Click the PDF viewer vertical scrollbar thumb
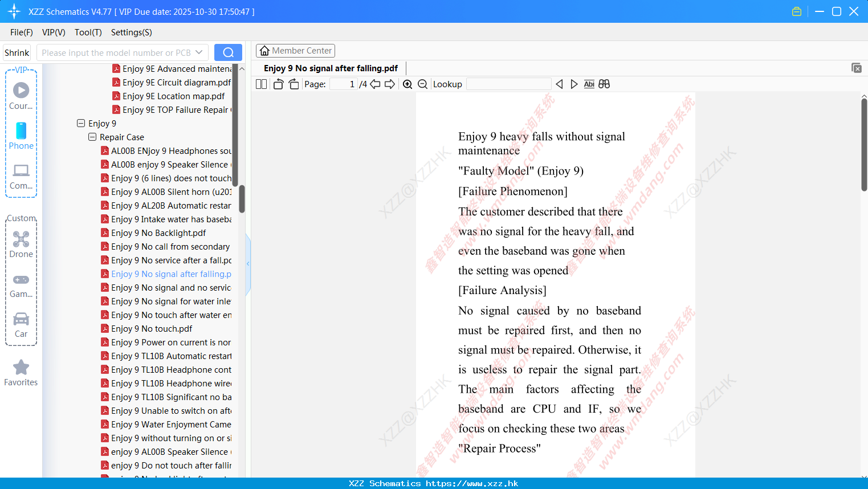This screenshot has height=489, width=868. [x=864, y=145]
